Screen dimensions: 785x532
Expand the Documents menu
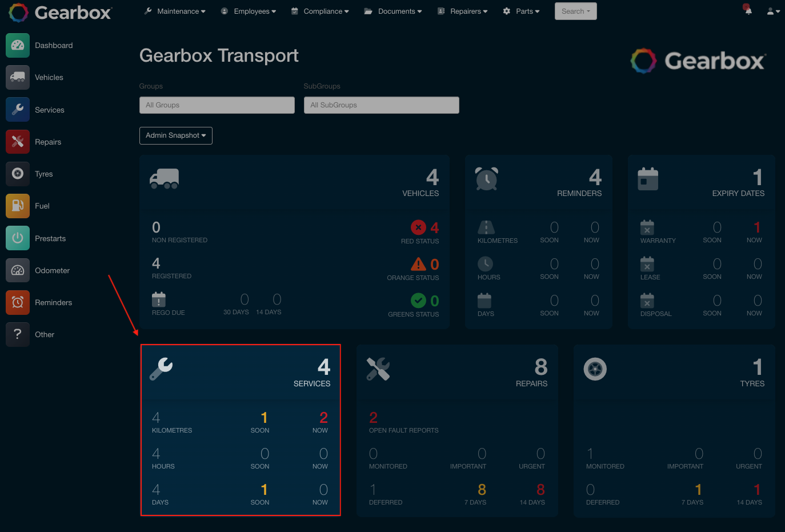[x=393, y=11]
